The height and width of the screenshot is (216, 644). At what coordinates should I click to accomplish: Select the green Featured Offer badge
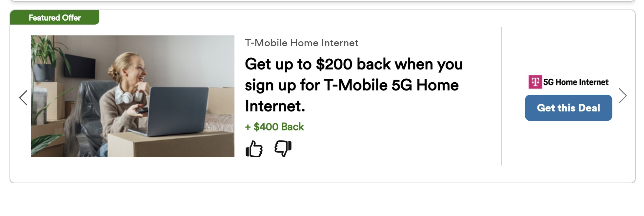[x=55, y=18]
